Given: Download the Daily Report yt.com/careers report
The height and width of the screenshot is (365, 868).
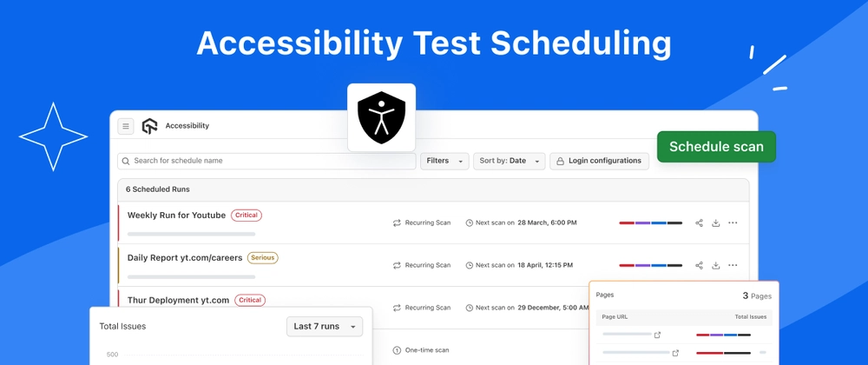Looking at the screenshot, I should click(x=716, y=265).
